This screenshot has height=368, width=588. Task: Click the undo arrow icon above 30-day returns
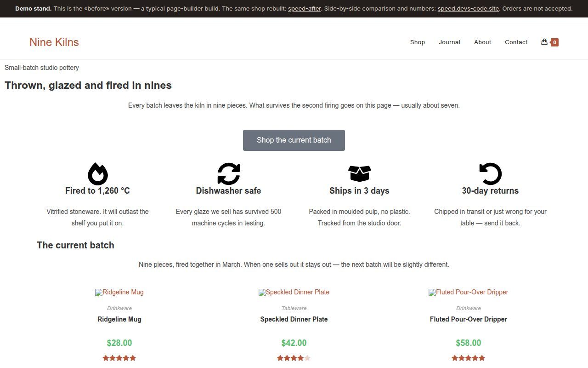[x=491, y=174]
